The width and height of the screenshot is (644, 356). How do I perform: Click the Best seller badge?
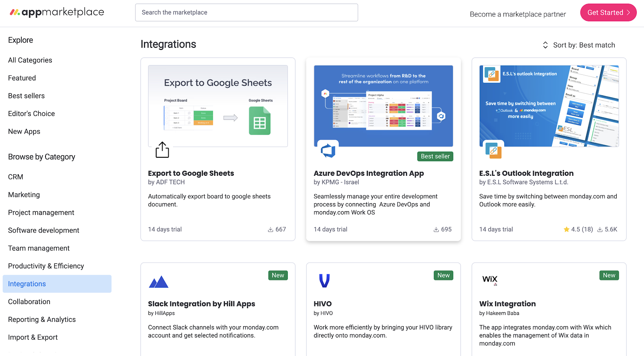pos(435,156)
